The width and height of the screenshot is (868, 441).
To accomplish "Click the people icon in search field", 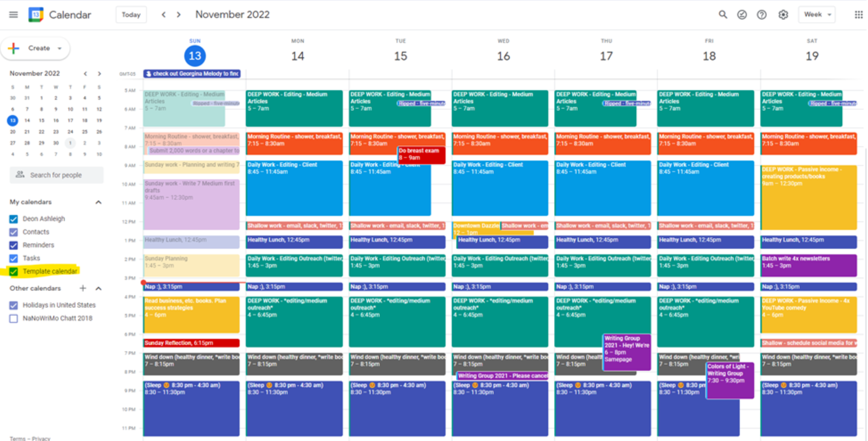I will tap(20, 175).
